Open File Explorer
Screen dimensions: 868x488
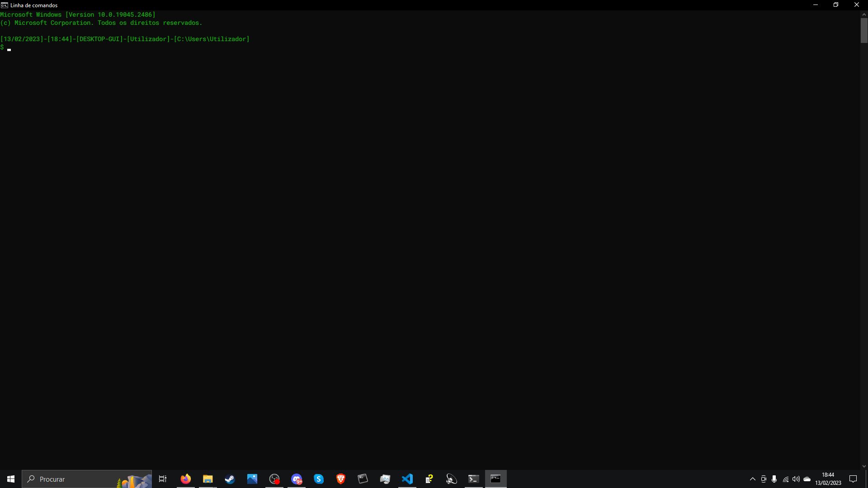208,479
